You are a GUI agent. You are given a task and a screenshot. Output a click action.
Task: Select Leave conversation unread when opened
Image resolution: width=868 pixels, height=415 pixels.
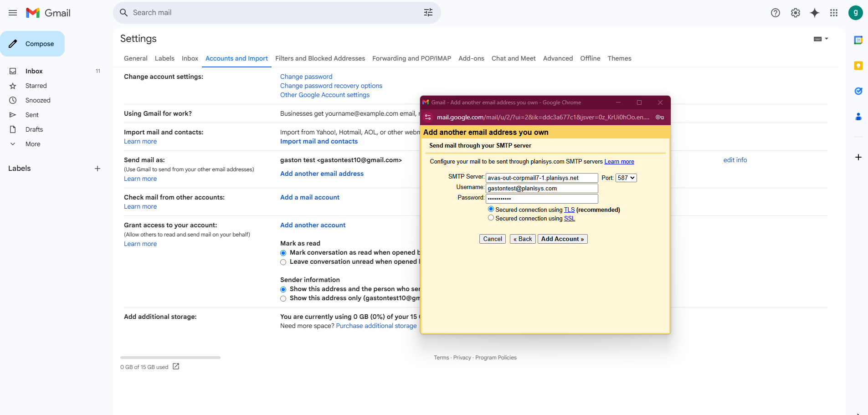283,262
